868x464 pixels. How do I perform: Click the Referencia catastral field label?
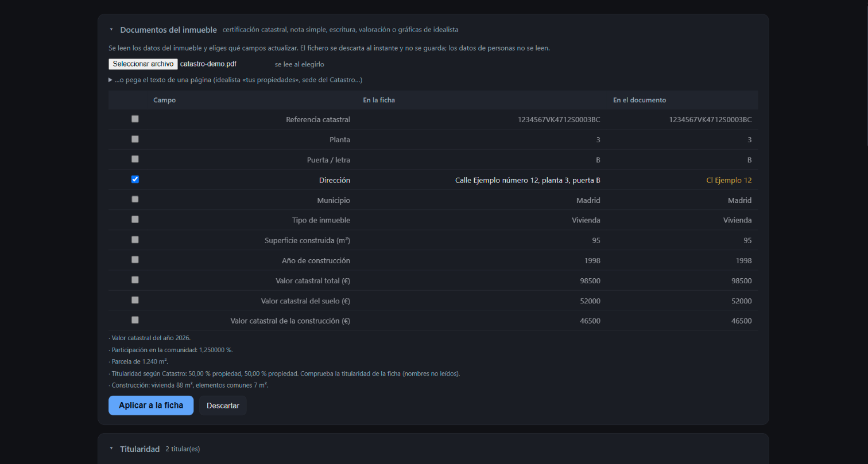[318, 120]
